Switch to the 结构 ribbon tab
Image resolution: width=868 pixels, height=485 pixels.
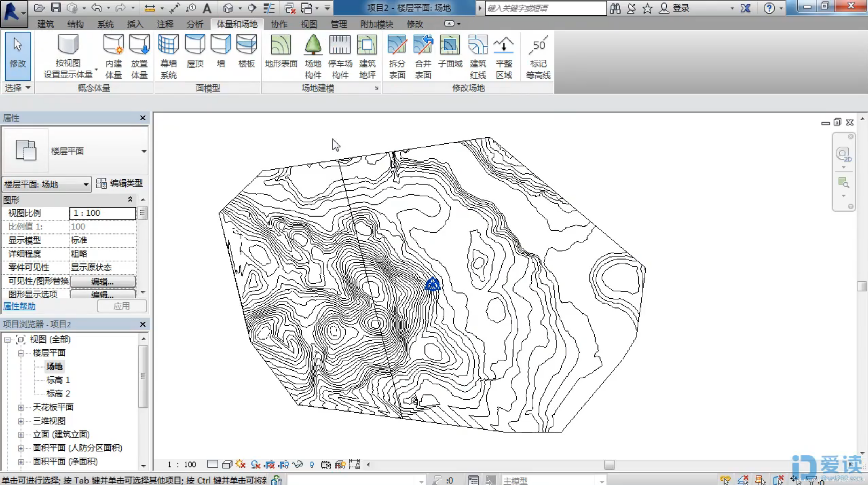(75, 24)
